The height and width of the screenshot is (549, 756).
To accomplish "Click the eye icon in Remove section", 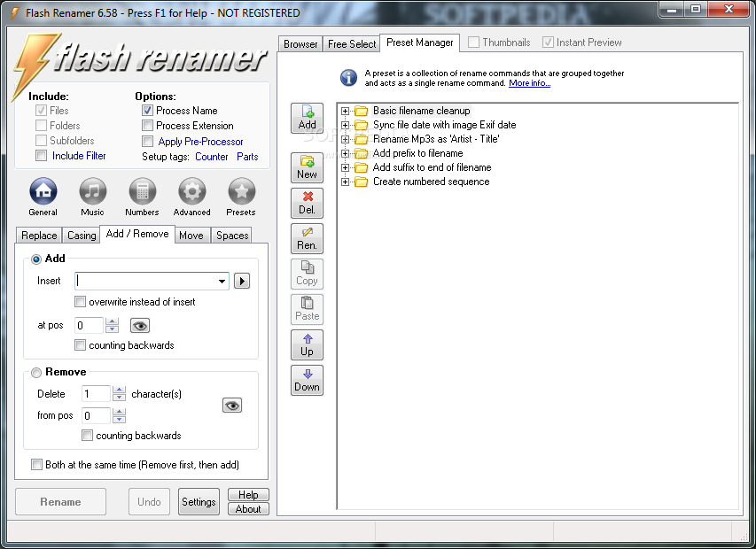I will pyautogui.click(x=232, y=406).
